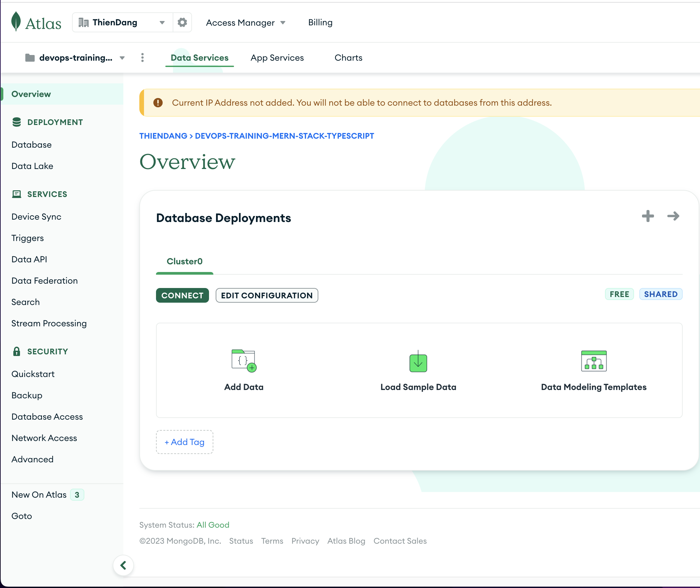Collapse the sidebar with chevron button
This screenshot has width=700, height=588.
(x=123, y=565)
